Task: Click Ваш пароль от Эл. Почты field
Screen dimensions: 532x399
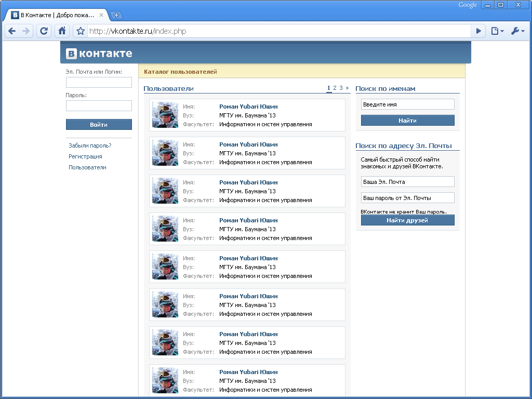Action: click(407, 198)
